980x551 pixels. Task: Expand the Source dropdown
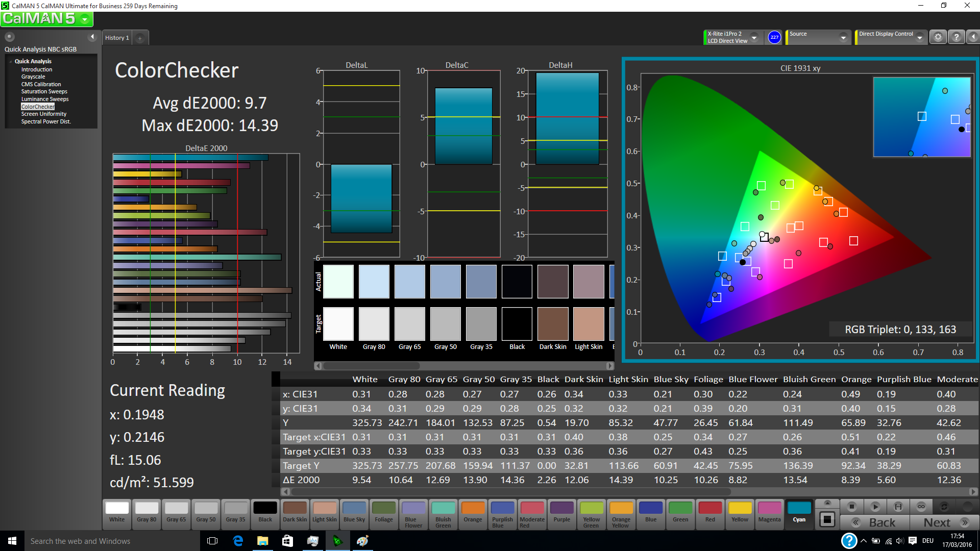(843, 37)
